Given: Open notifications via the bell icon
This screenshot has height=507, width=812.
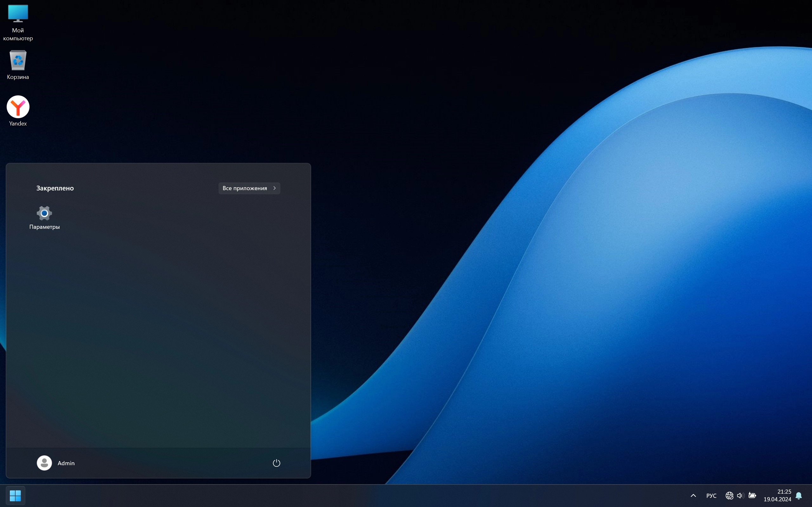Looking at the screenshot, I should (799, 495).
